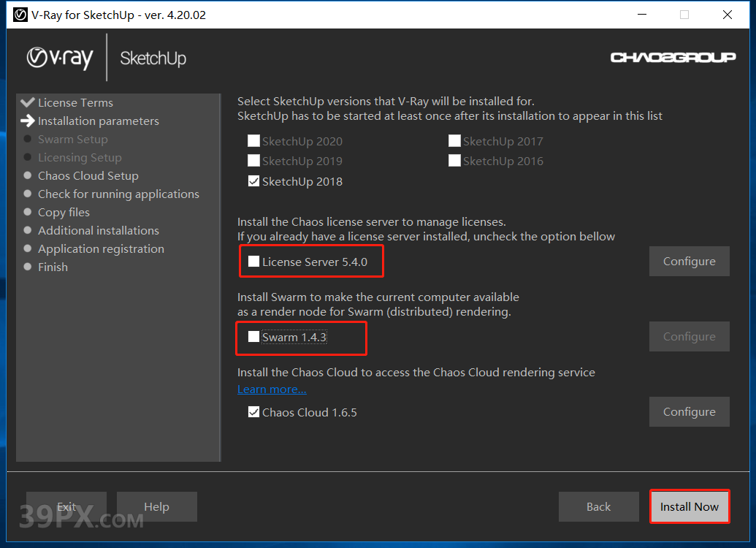The height and width of the screenshot is (548, 756).
Task: Configure the License Server installation
Action: 689,262
